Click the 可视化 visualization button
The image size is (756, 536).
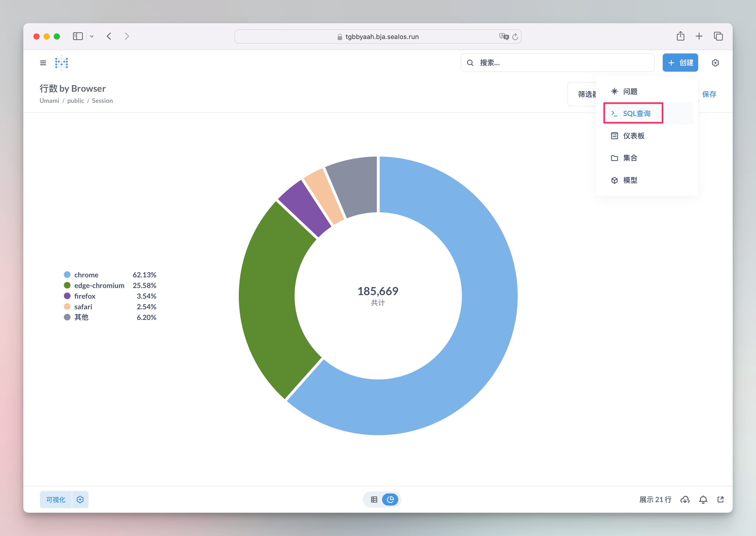(56, 499)
